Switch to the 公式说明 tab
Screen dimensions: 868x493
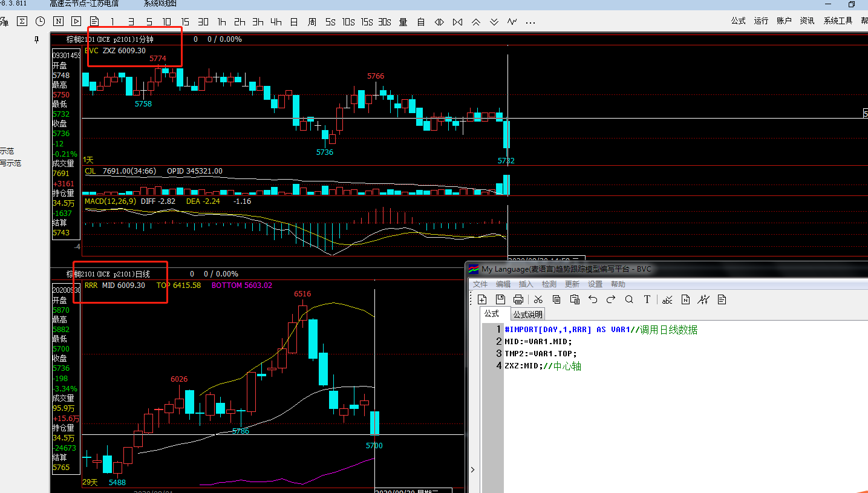pos(528,314)
